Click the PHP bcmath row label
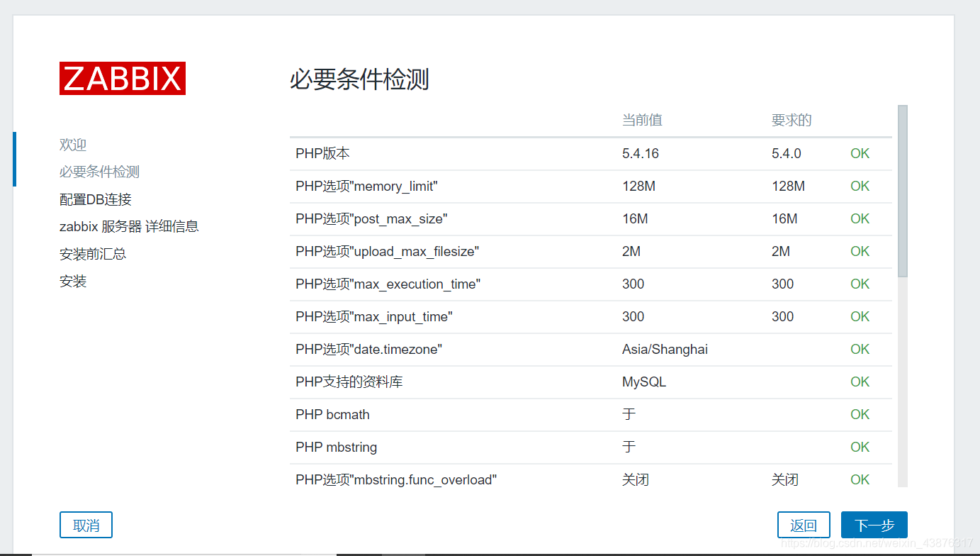The height and width of the screenshot is (556, 980). pyautogui.click(x=332, y=414)
